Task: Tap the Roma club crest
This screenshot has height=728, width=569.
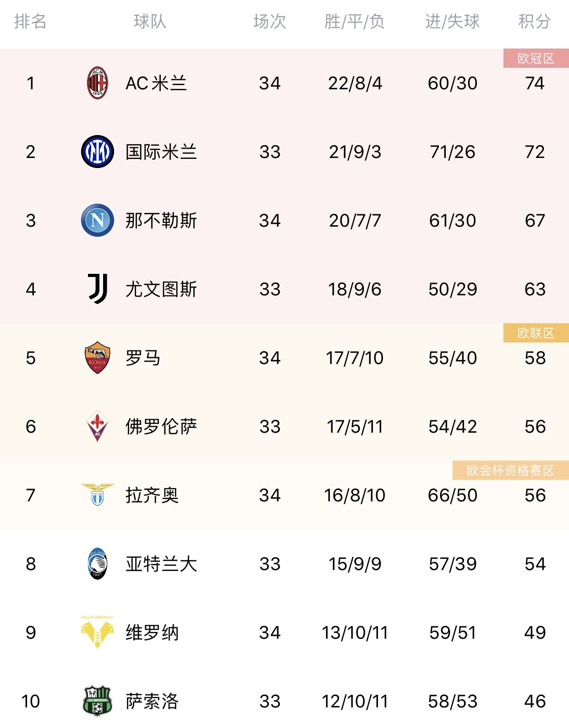Action: click(x=97, y=358)
